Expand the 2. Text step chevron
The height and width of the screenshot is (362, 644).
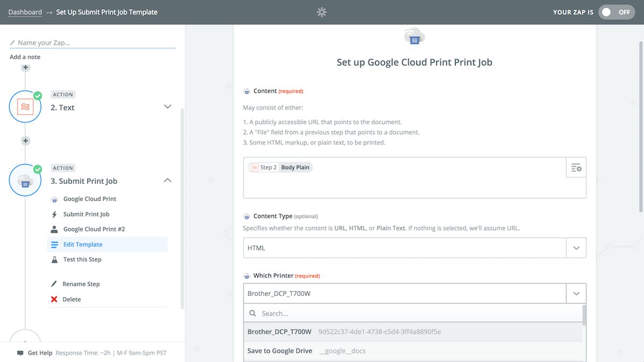(167, 107)
